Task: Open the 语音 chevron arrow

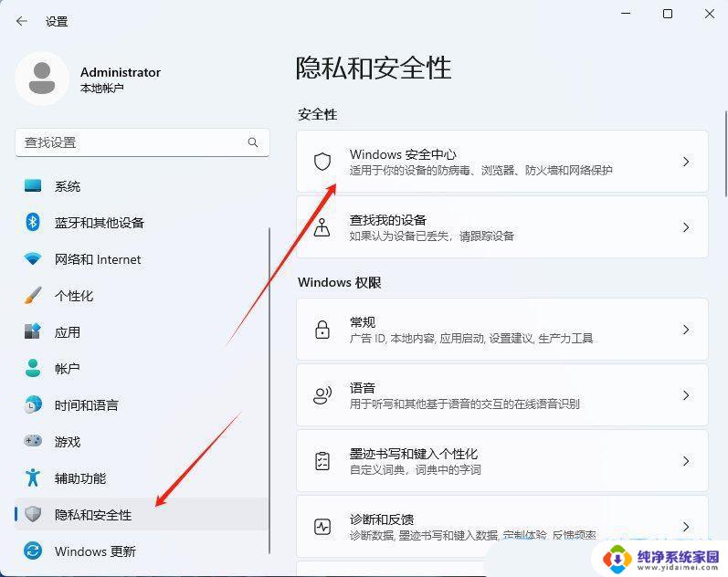Action: (686, 395)
